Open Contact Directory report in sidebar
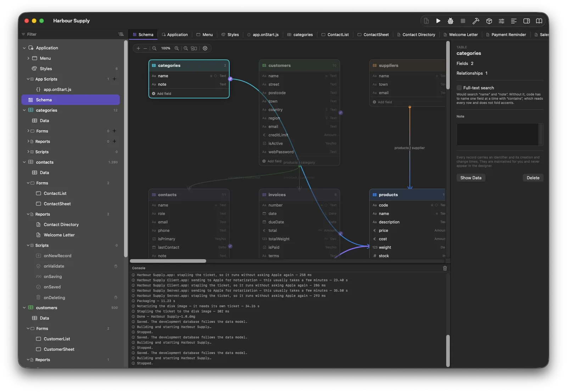Image resolution: width=567 pixels, height=392 pixels. 61,225
